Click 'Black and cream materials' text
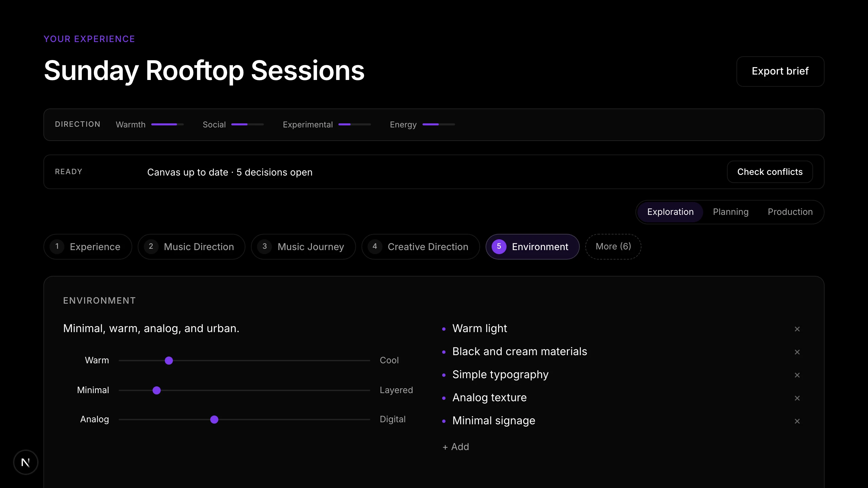 [520, 351]
